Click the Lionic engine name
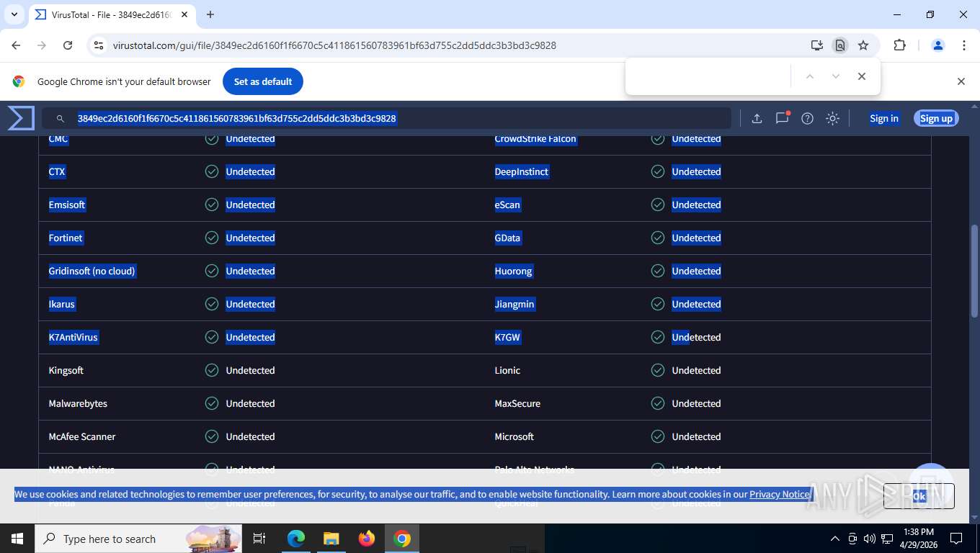Screen dimensions: 980x553 click(x=507, y=370)
